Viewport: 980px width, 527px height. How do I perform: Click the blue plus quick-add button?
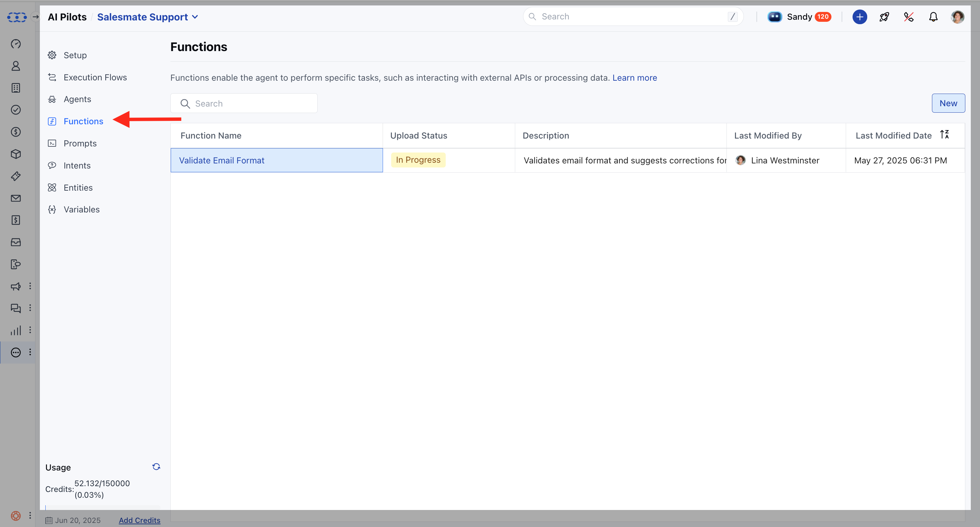(859, 17)
